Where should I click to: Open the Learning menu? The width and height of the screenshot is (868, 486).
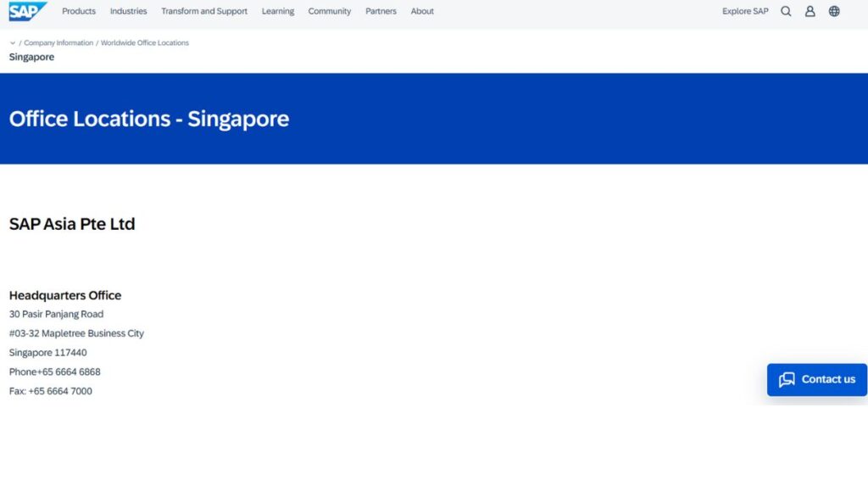(278, 11)
